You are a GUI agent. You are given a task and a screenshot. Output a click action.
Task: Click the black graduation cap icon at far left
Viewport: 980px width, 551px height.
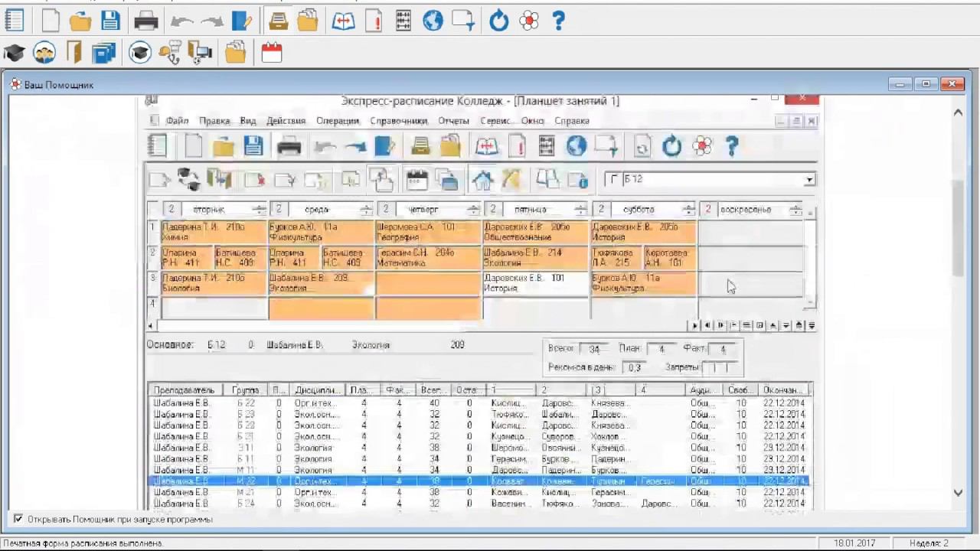tap(15, 53)
